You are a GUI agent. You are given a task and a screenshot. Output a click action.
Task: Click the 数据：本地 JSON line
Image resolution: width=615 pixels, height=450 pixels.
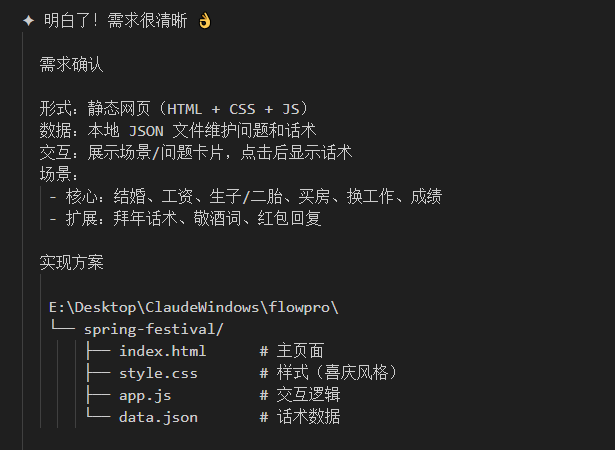[178, 130]
